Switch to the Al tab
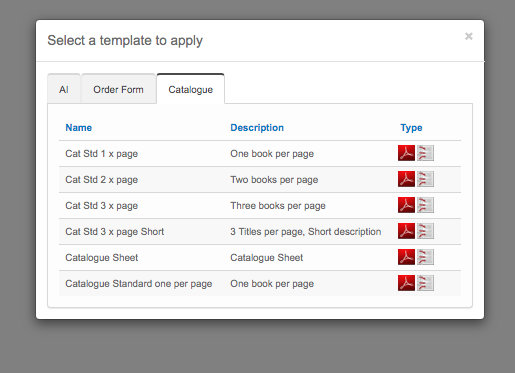The height and width of the screenshot is (373, 515). [64, 89]
